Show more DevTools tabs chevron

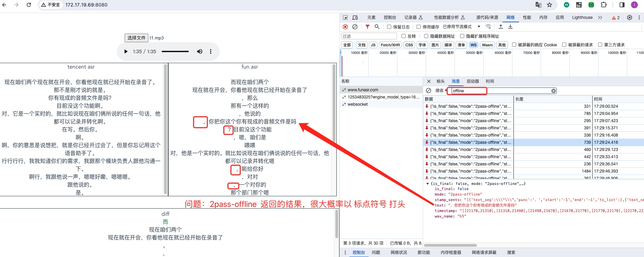coord(600,17)
